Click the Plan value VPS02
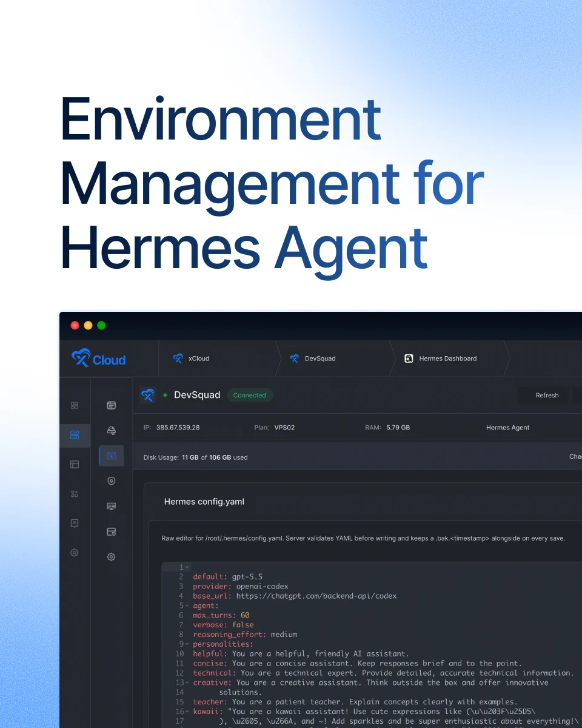This screenshot has width=582, height=728. [x=284, y=428]
